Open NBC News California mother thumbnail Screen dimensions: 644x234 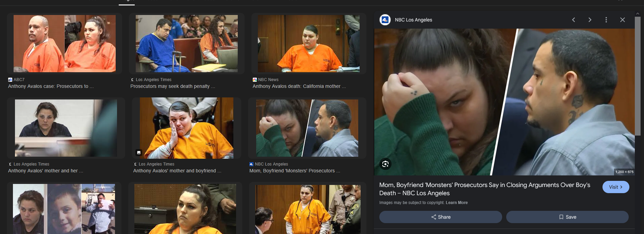click(309, 44)
